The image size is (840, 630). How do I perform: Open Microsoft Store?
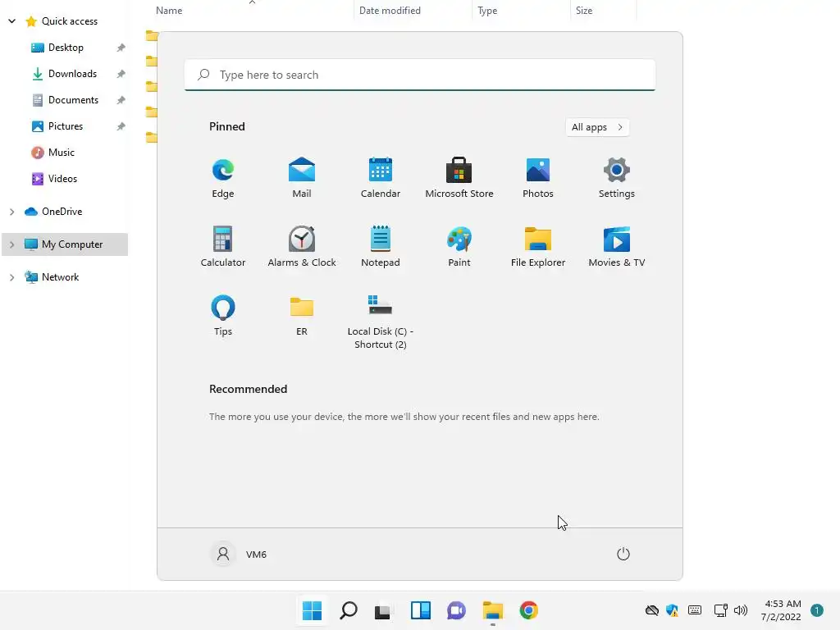point(459,178)
